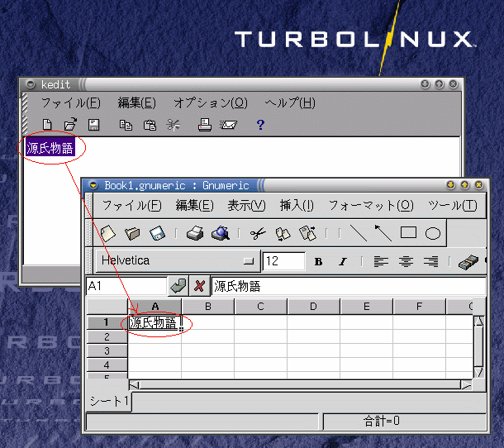Create a new workbook in Gnumeric
The width and height of the screenshot is (504, 448).
tap(107, 233)
